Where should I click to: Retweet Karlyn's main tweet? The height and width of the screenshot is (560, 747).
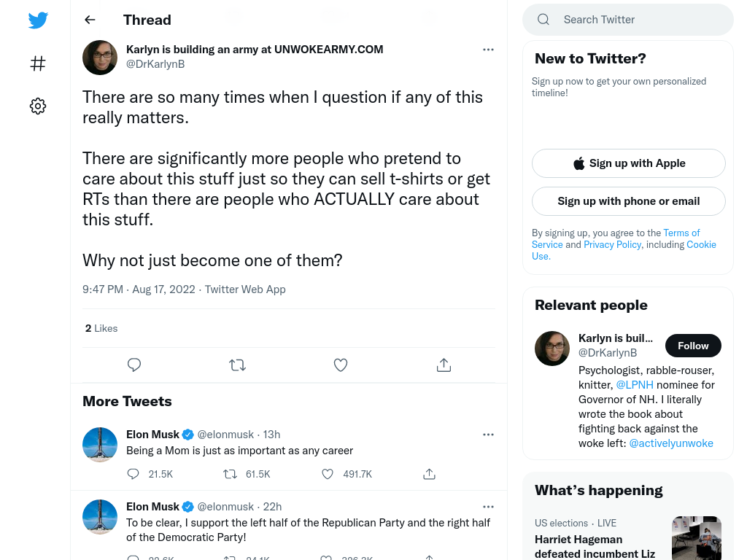point(237,365)
